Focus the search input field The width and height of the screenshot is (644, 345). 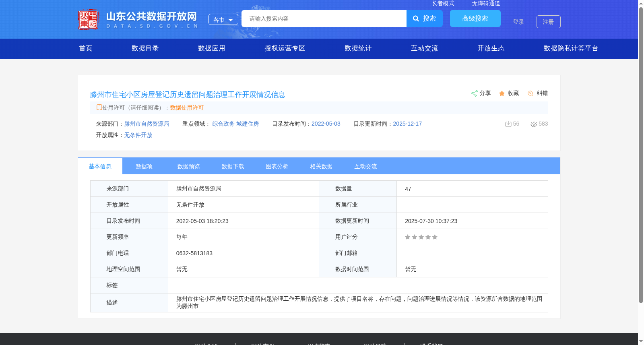point(324,19)
